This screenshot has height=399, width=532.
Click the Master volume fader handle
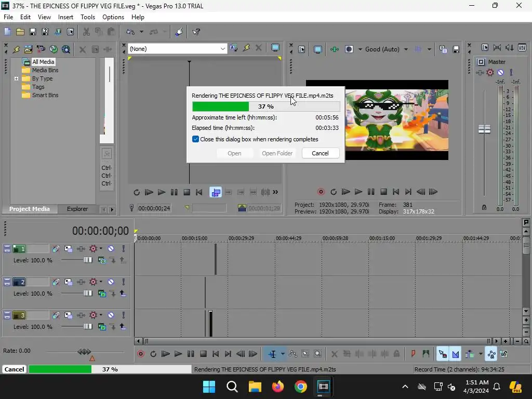tap(484, 129)
